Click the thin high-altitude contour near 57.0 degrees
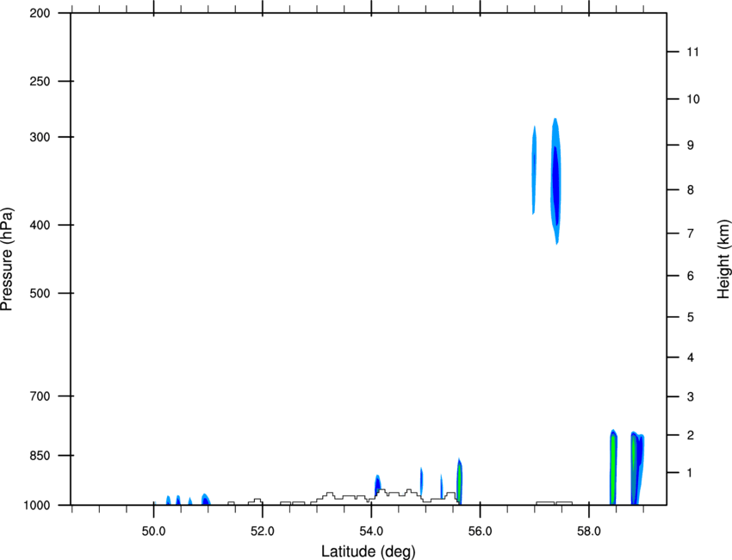The image size is (732, 560). [534, 170]
